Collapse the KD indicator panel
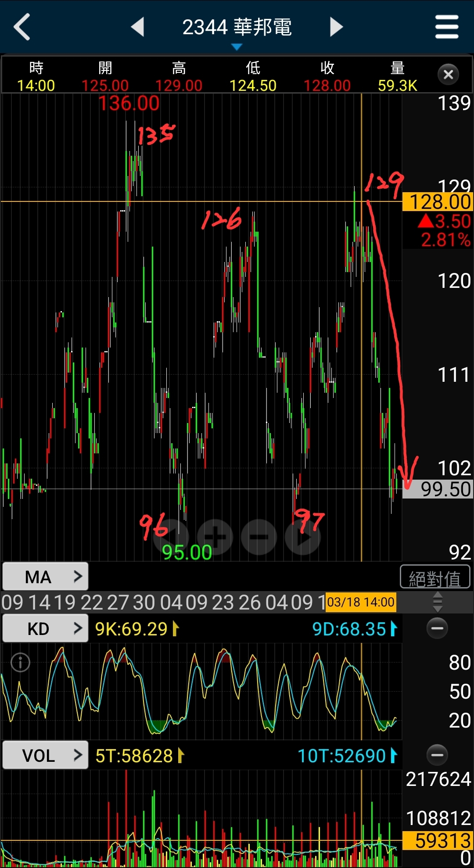 (x=437, y=628)
